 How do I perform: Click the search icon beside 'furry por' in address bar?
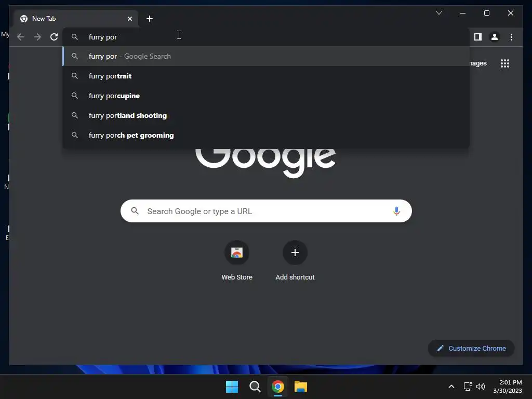(75, 37)
